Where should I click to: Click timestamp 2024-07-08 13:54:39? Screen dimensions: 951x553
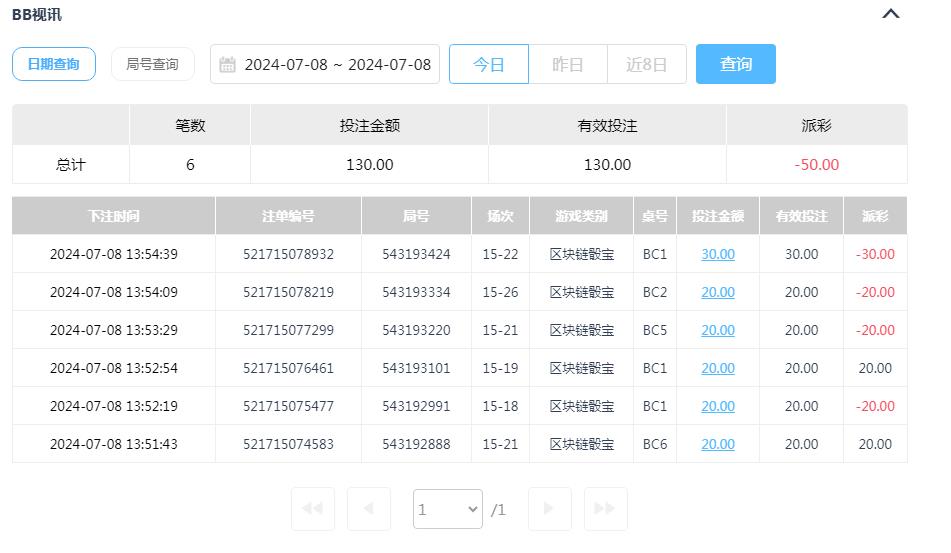pyautogui.click(x=114, y=254)
